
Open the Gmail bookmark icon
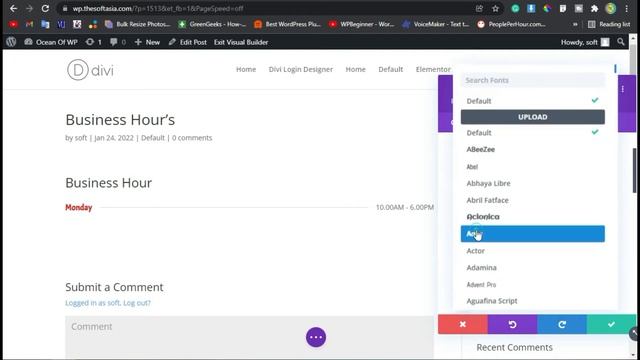29,24
